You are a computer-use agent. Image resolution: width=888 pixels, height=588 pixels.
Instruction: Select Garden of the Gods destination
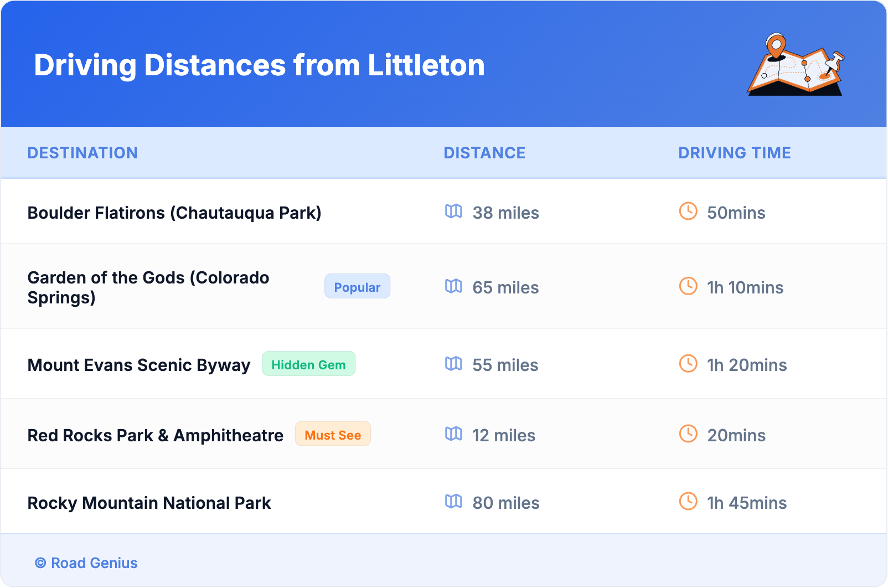[148, 287]
